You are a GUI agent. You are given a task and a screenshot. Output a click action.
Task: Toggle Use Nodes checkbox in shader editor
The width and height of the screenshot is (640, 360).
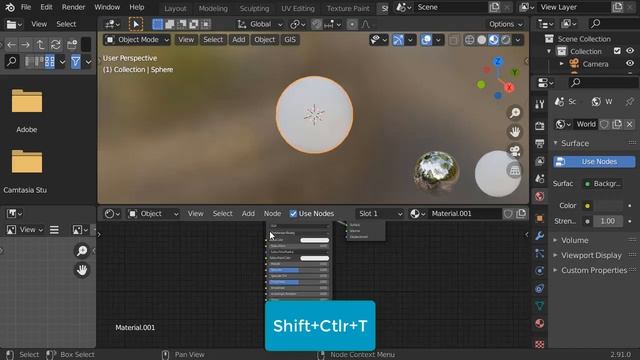point(293,213)
